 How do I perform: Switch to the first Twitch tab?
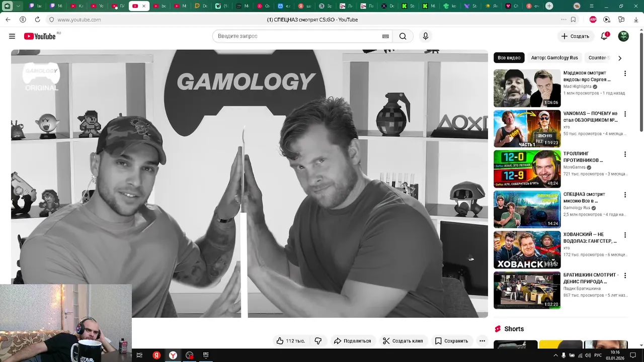tap(36, 6)
